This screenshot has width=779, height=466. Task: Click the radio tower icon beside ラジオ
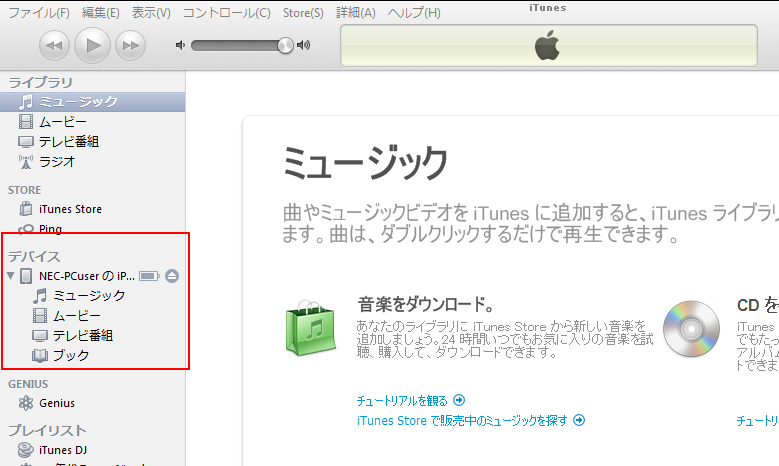tap(26, 161)
